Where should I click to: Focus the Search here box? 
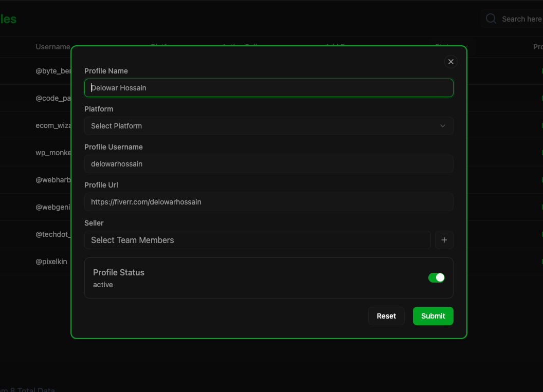[x=520, y=19]
